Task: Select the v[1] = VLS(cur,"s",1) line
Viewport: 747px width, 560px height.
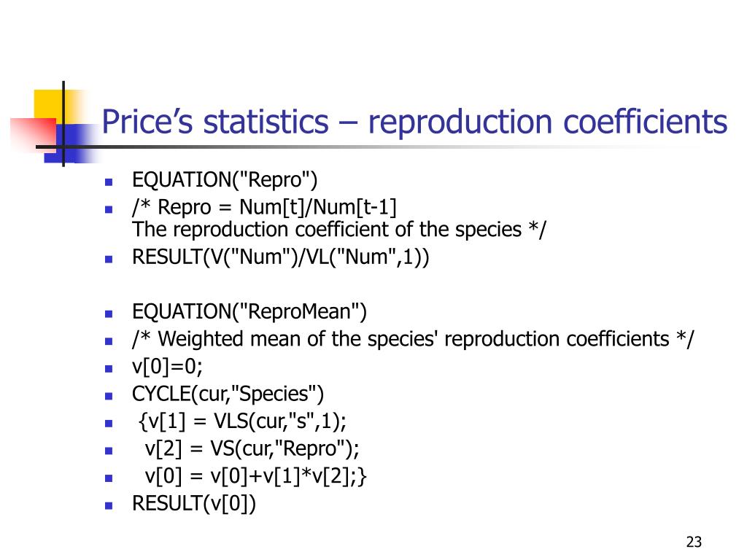Action: pyautogui.click(x=242, y=421)
